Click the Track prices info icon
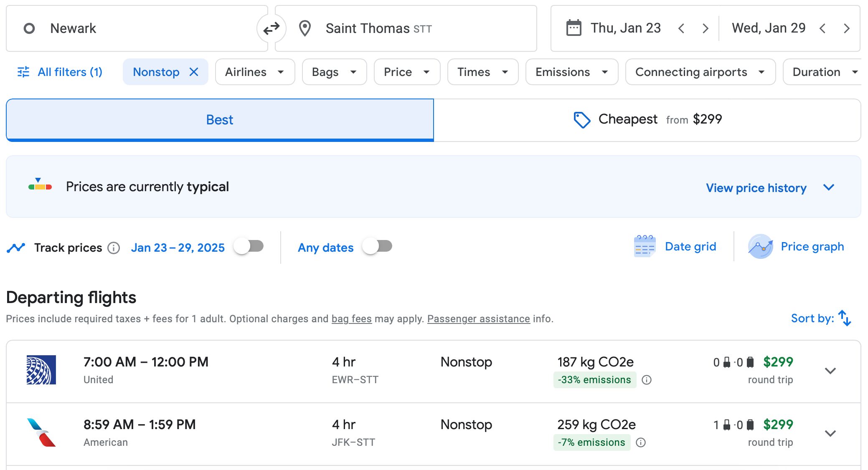868x470 pixels. [114, 248]
